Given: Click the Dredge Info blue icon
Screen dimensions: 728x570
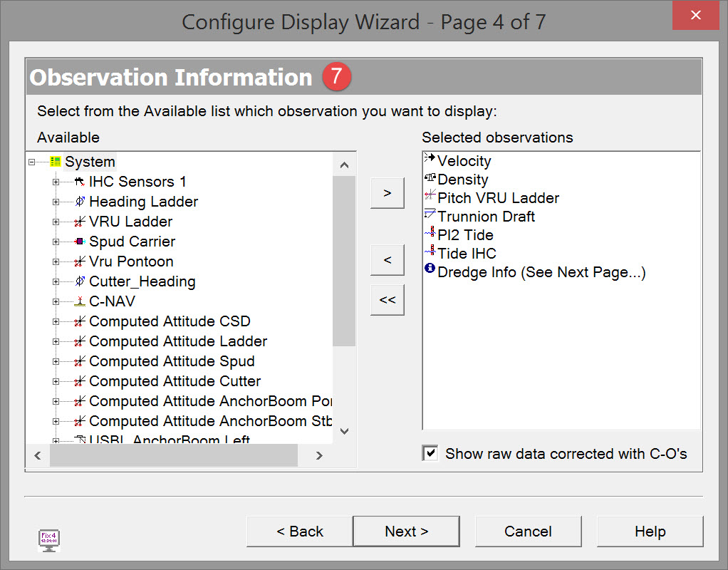Looking at the screenshot, I should (x=430, y=270).
